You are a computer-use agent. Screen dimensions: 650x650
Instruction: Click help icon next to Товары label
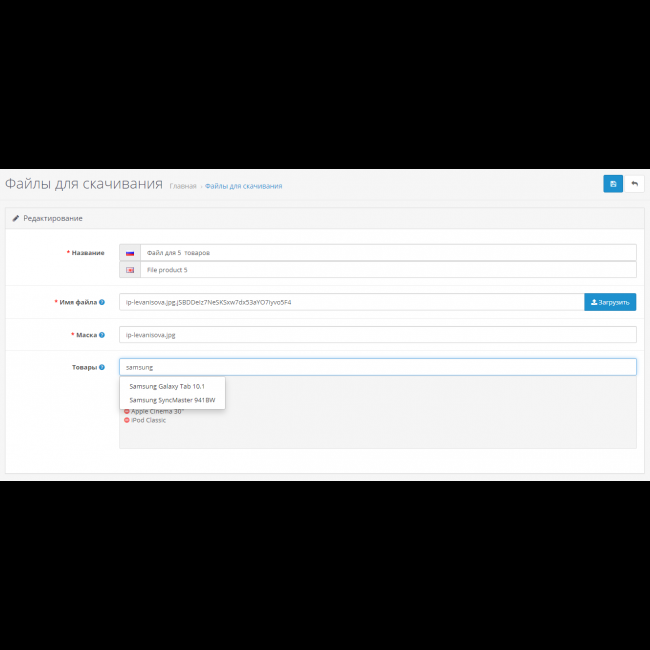click(102, 367)
